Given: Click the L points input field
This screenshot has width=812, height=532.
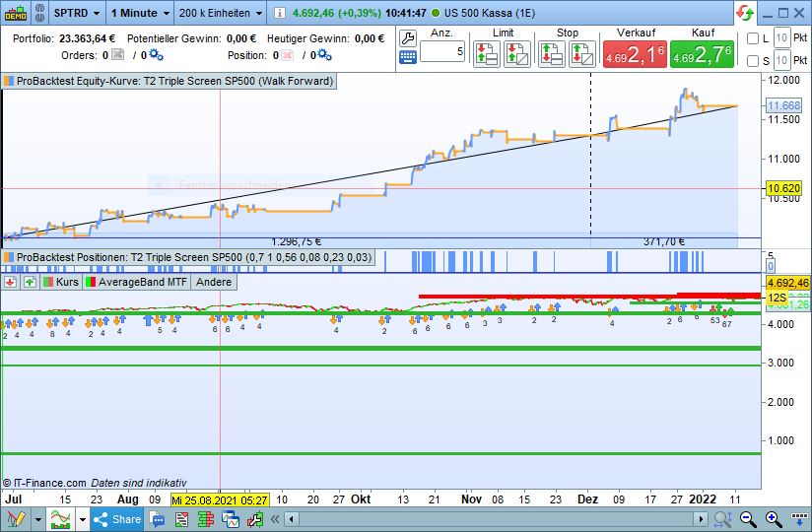Looking at the screenshot, I should coord(781,37).
